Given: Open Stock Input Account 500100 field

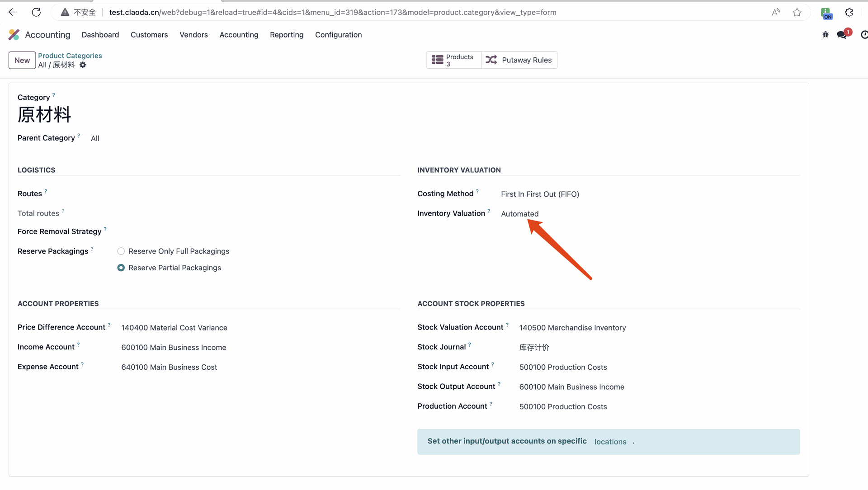Looking at the screenshot, I should click(x=563, y=367).
